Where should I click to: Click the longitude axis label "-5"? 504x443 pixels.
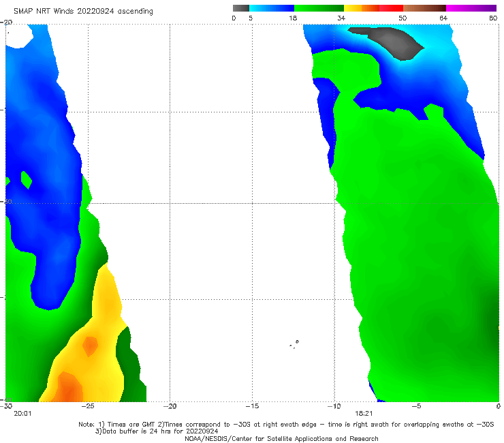(416, 406)
